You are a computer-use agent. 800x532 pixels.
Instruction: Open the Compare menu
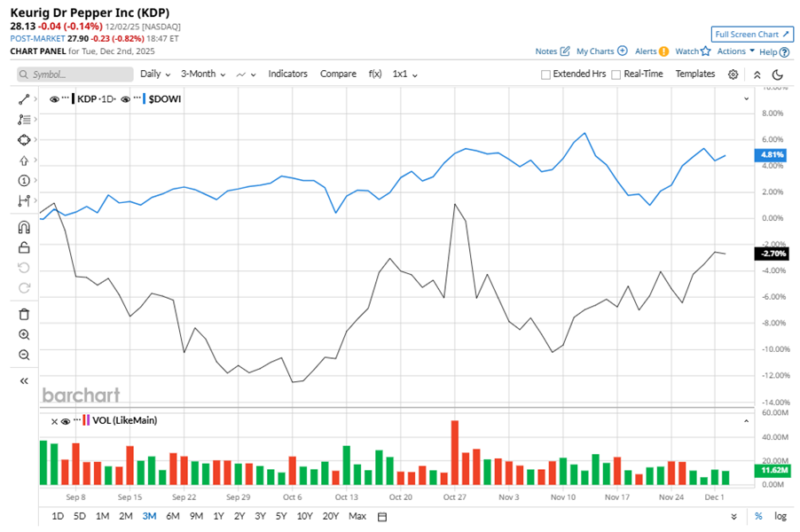pyautogui.click(x=338, y=74)
